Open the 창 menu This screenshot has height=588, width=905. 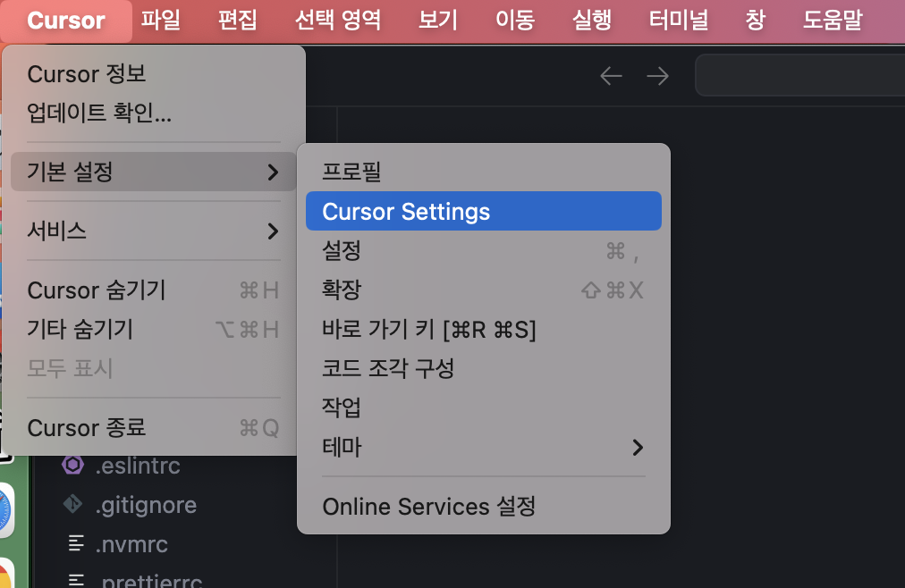pyautogui.click(x=755, y=21)
